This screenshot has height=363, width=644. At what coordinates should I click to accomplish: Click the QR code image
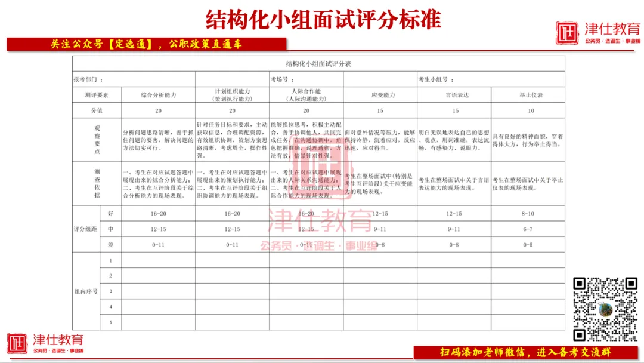click(605, 309)
